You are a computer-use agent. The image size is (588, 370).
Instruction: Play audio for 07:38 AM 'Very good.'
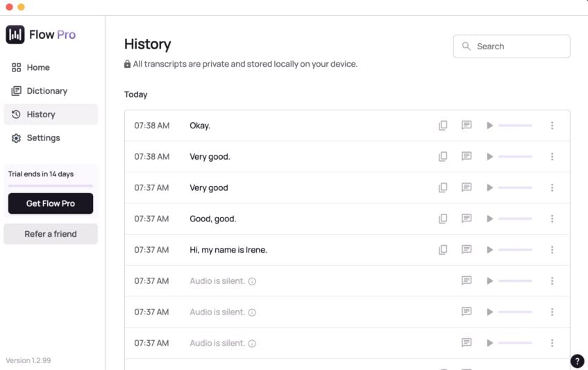click(489, 157)
